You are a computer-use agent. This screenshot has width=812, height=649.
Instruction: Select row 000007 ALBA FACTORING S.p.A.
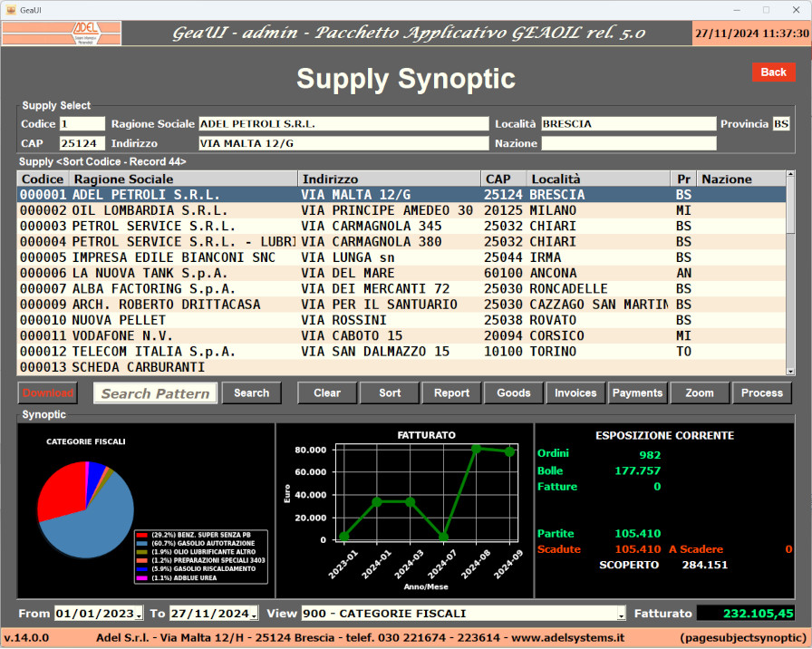(x=401, y=289)
